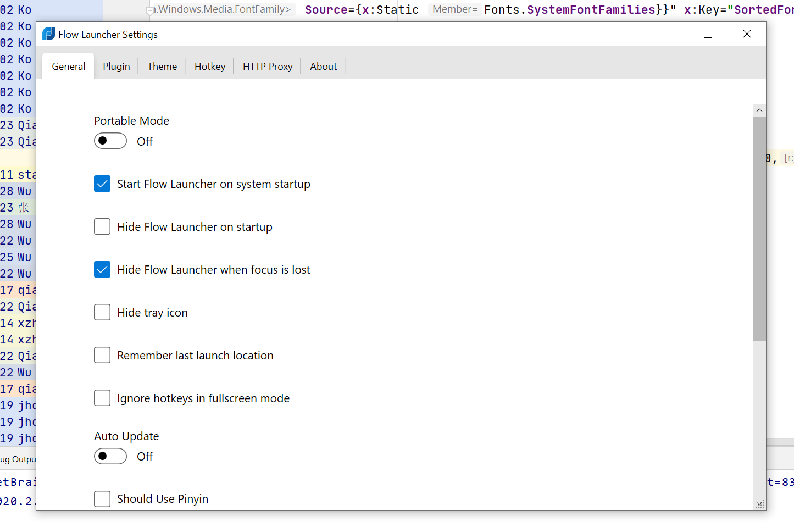This screenshot has height=532, width=794.
Task: Click the settings vertical scrollbar thumb
Action: (x=759, y=229)
